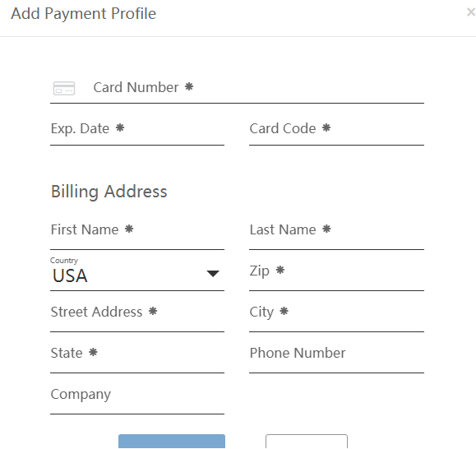
Task: Click into the State field
Action: (x=137, y=354)
